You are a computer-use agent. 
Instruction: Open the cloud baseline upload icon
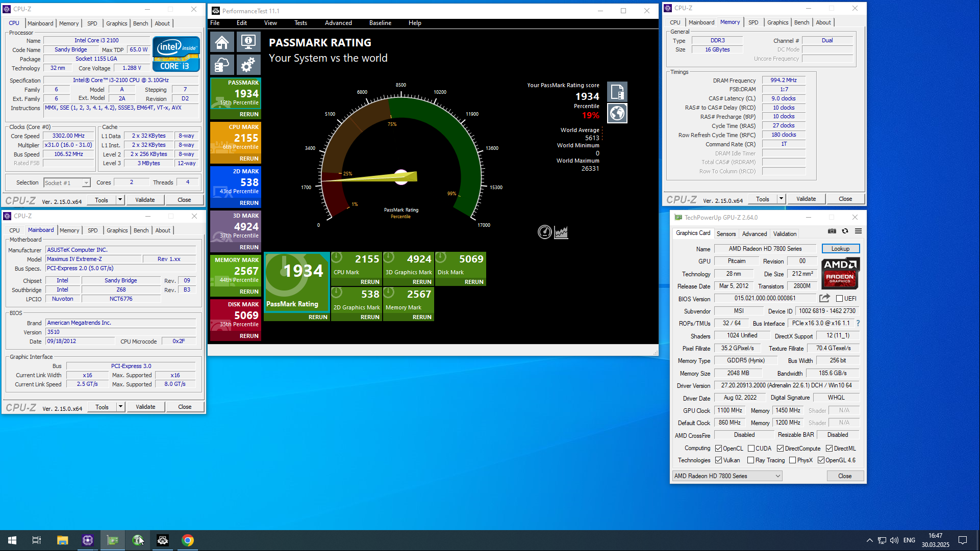click(222, 65)
